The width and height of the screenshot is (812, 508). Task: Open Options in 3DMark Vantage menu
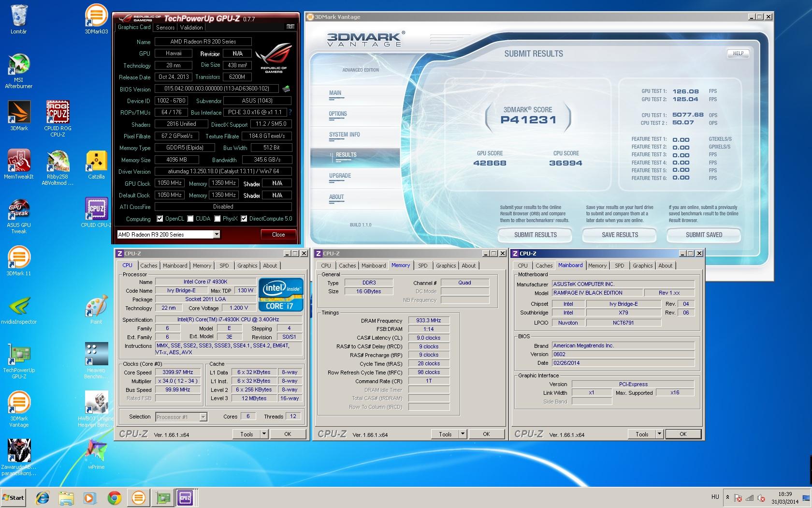338,114
